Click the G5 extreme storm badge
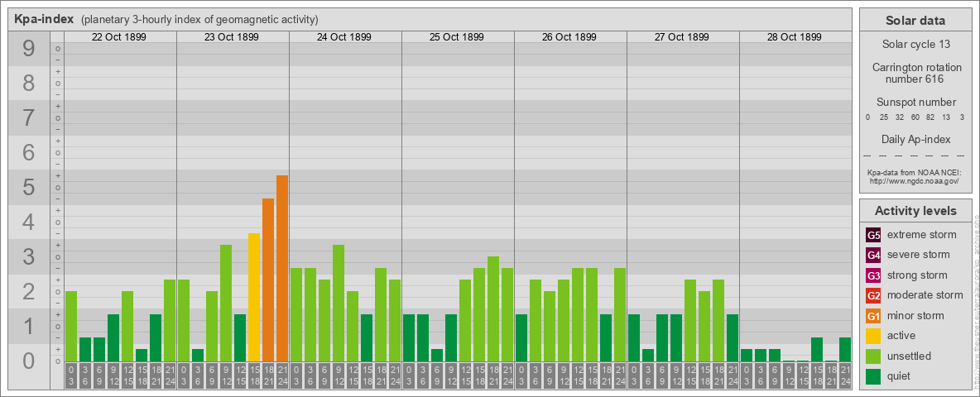 [873, 235]
